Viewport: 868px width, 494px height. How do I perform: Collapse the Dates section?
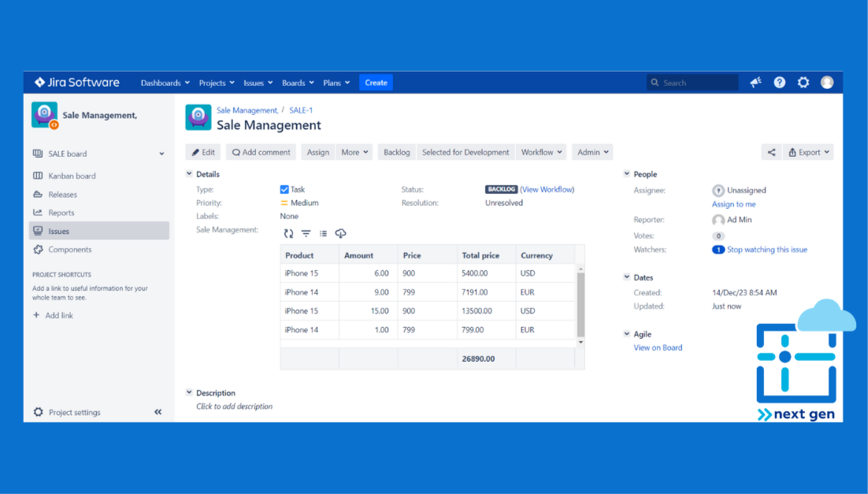627,277
